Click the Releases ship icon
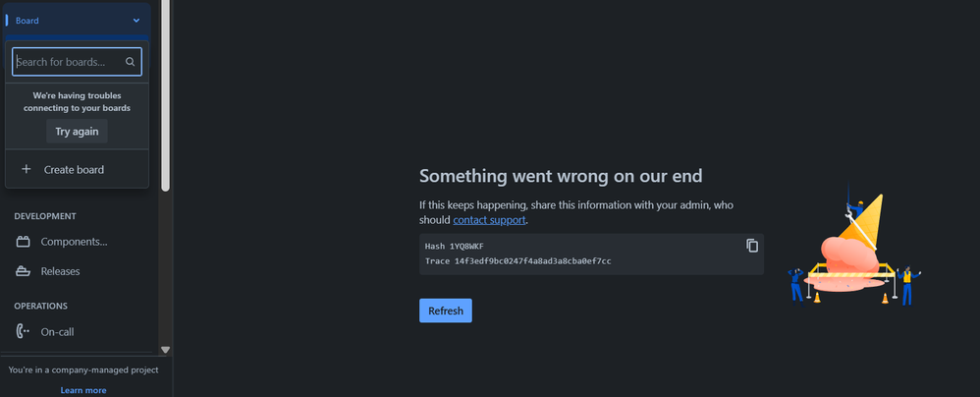The width and height of the screenshot is (980, 397). pyautogui.click(x=24, y=271)
